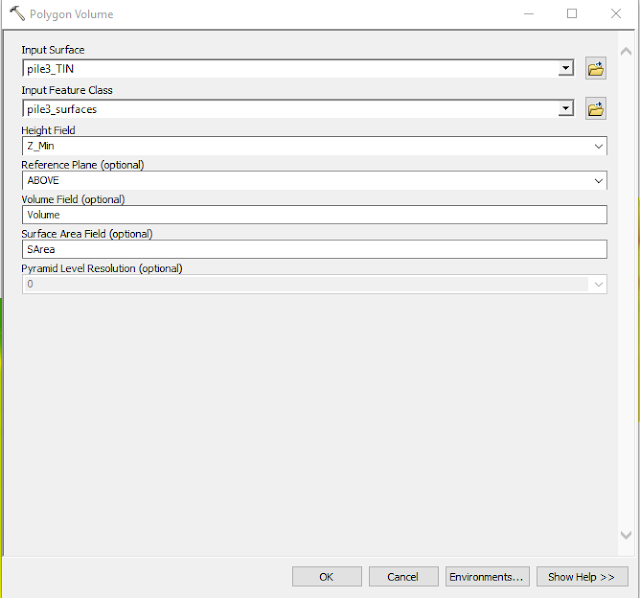Open the Input Surface dropdown arrow
The height and width of the screenshot is (598, 640).
(x=566, y=68)
